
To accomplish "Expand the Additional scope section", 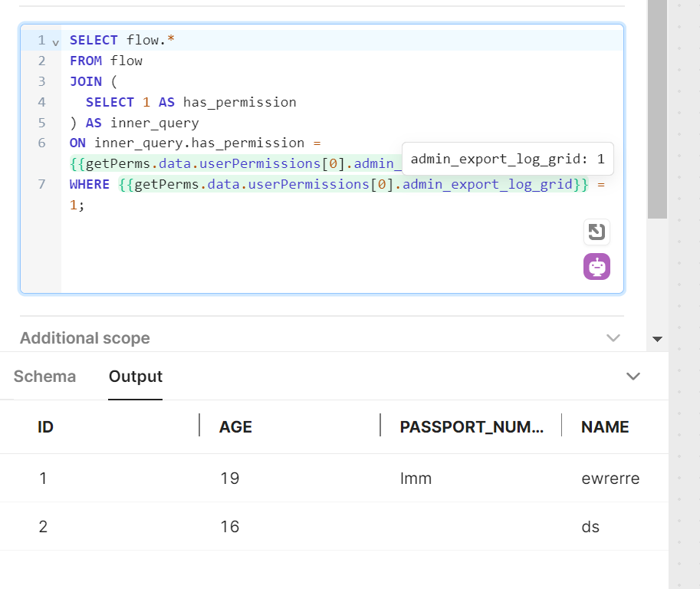I will (x=613, y=337).
